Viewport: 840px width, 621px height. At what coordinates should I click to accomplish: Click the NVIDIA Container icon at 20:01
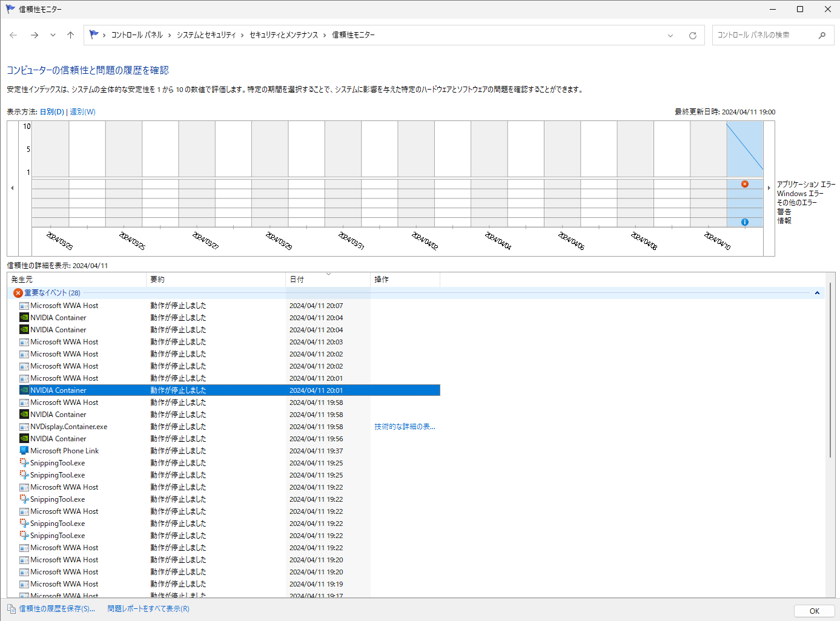pos(24,390)
